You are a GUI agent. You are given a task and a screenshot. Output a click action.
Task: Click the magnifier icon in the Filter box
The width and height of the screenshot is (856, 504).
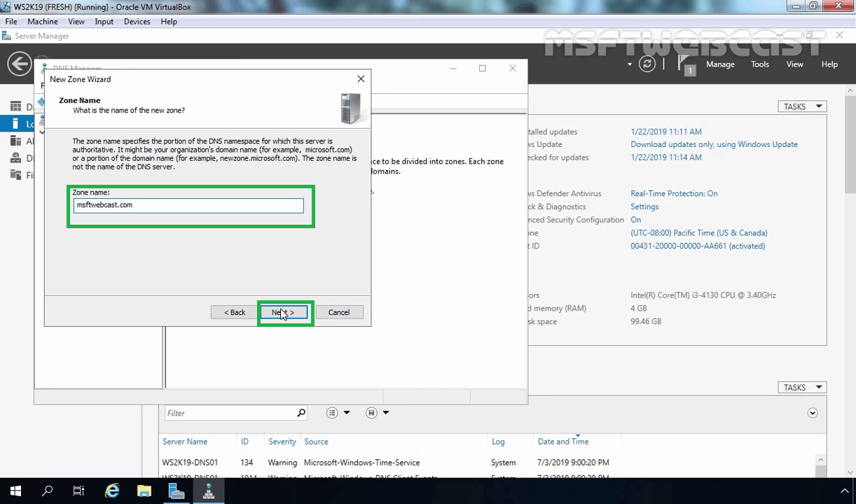301,413
